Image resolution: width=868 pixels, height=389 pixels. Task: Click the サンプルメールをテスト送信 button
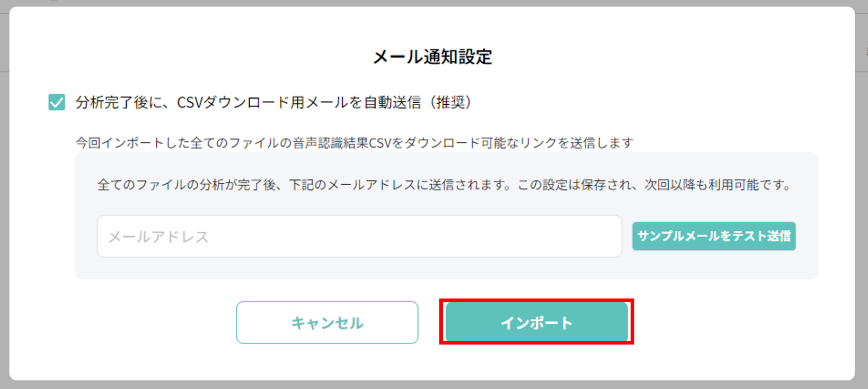714,236
